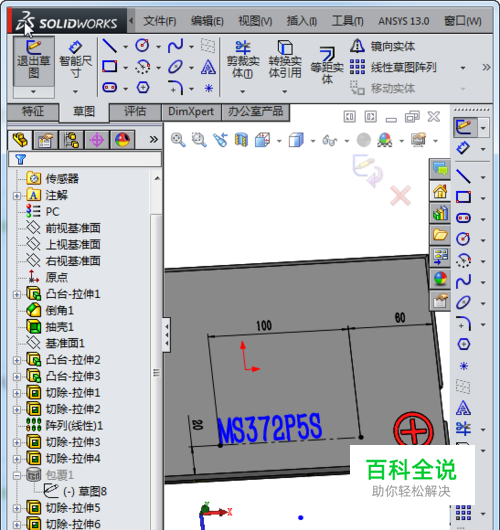Switch to the DimXpert tab
Screen dimensions: 500x530
191,112
